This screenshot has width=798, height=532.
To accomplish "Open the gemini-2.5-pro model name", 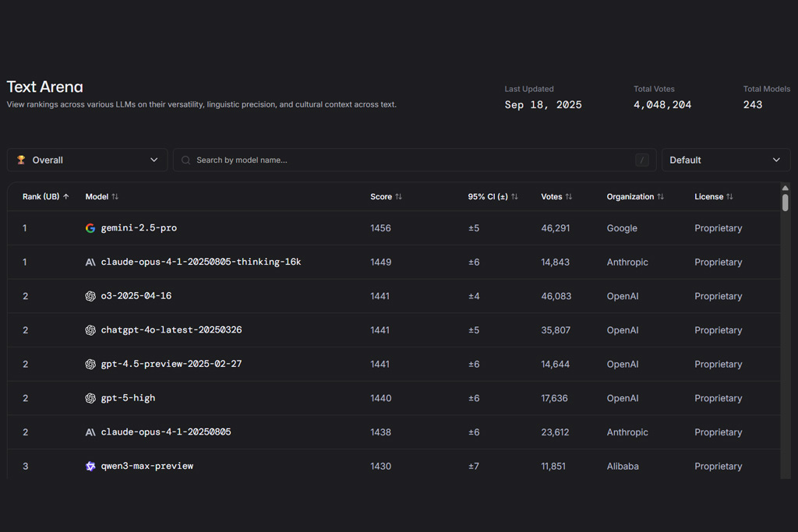I will pyautogui.click(x=139, y=228).
